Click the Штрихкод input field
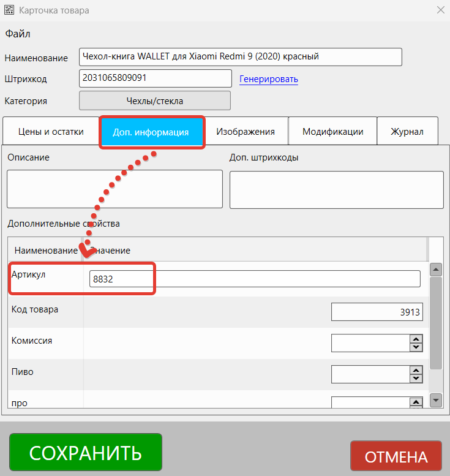 155,78
